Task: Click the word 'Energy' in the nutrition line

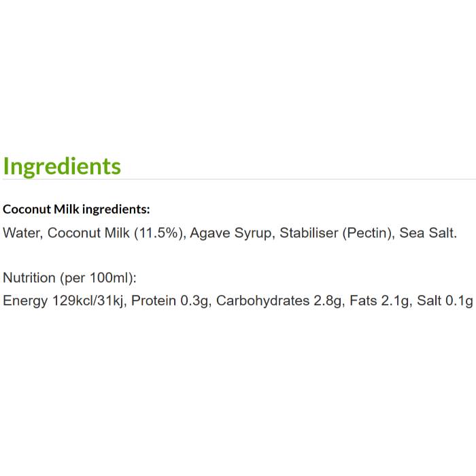Action: 25,301
